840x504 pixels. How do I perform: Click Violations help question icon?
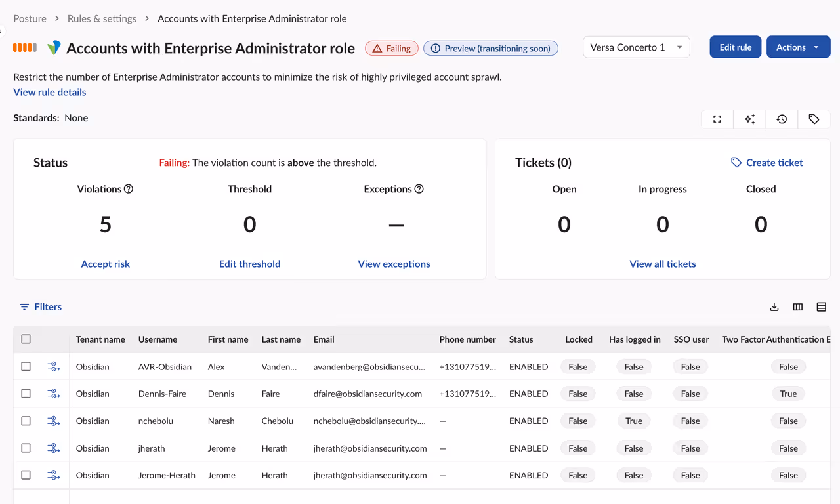129,189
